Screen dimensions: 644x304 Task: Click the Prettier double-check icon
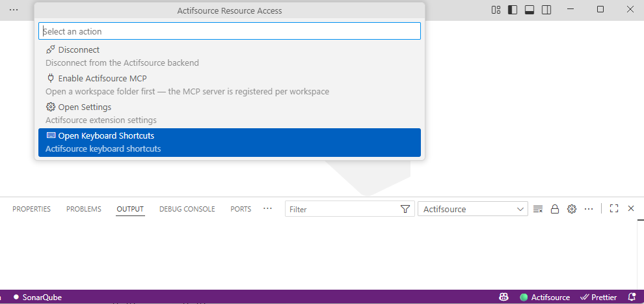coord(584,297)
